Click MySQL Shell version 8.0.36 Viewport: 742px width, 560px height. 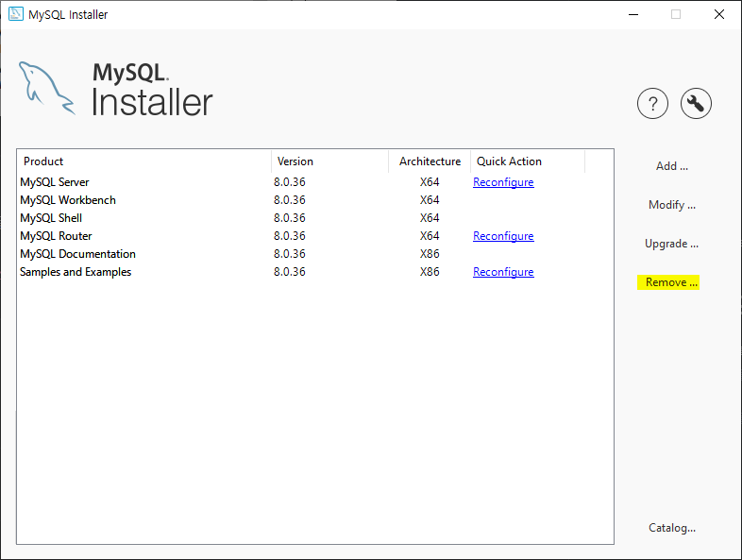(x=290, y=218)
